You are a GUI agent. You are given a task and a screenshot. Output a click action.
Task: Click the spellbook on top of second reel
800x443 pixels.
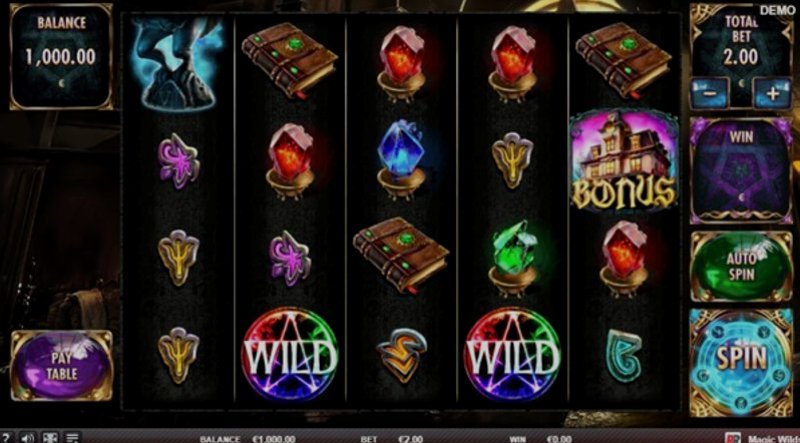289,60
